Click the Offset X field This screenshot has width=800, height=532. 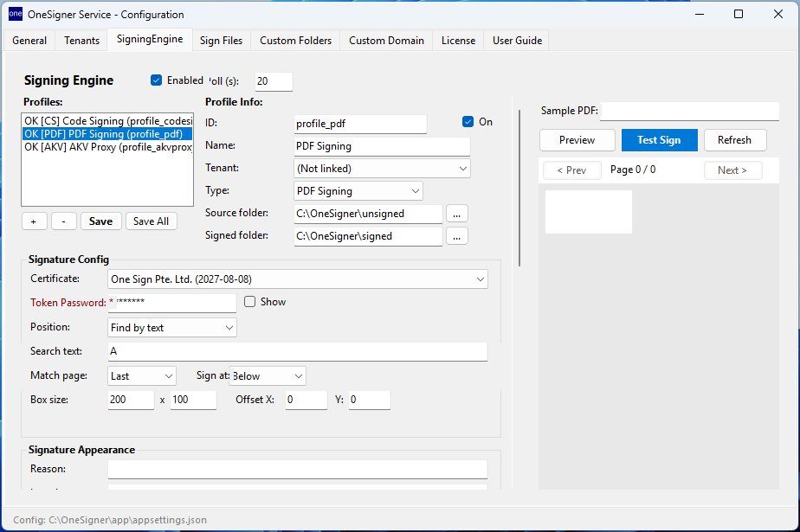(x=306, y=400)
